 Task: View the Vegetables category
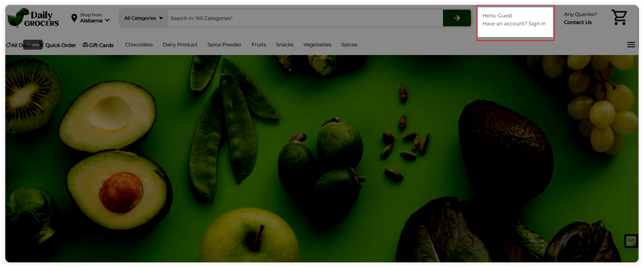tap(317, 45)
